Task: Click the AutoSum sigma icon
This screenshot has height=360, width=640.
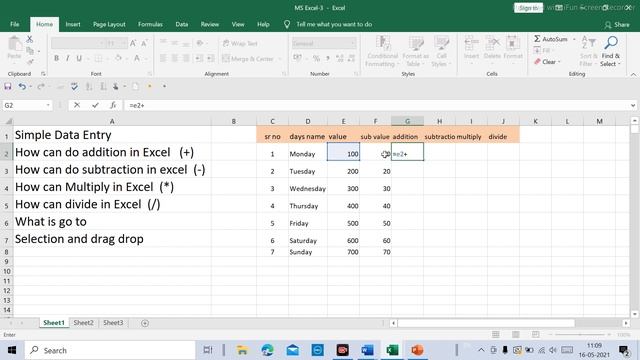Action: [x=537, y=39]
